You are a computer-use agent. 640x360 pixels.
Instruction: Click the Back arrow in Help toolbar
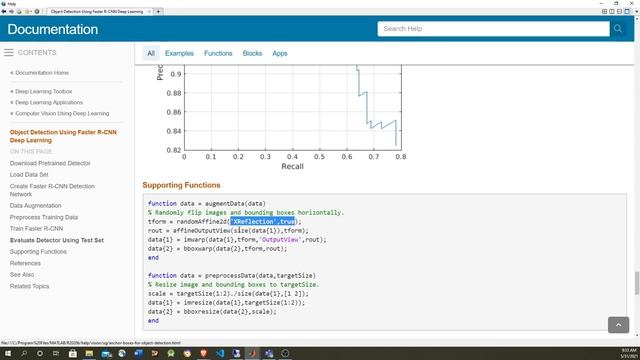tap(4, 11)
